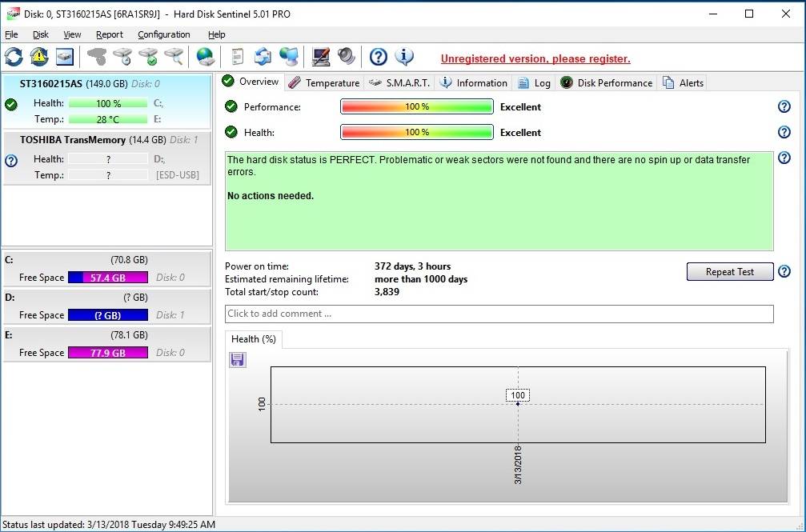This screenshot has height=532, width=806.
Task: Click the more than 1000 days value
Action: tap(421, 279)
